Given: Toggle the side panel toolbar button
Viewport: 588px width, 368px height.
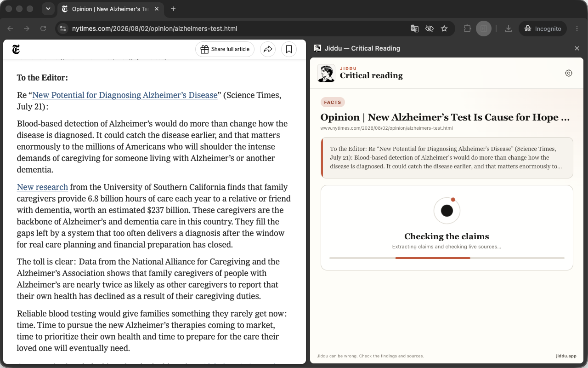Looking at the screenshot, I should point(484,29).
